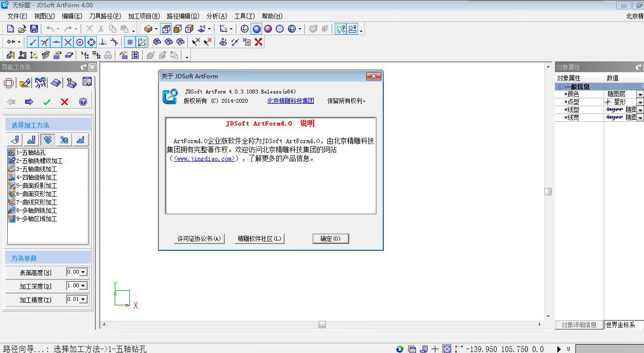The height and width of the screenshot is (353, 644).
Task: Toggle the endpoint snap button
Action: click(33, 42)
